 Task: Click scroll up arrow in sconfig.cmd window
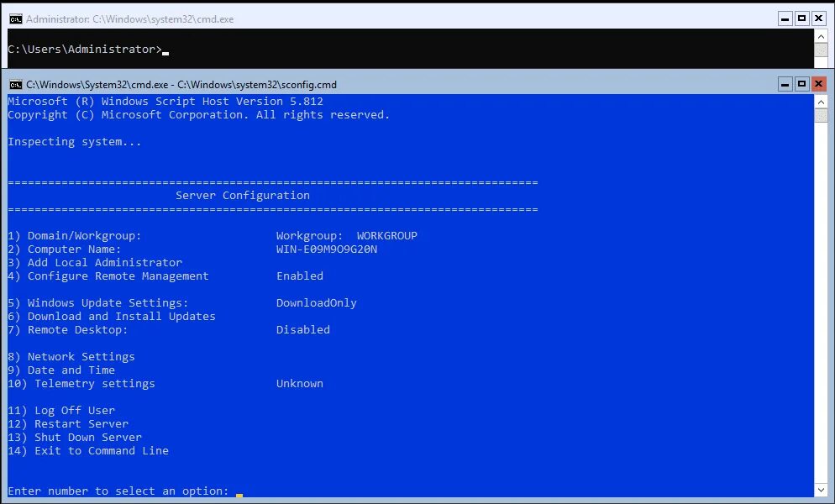coord(822,102)
